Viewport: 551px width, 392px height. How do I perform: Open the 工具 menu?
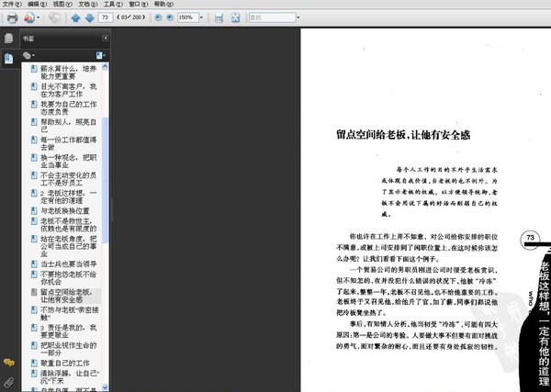click(x=113, y=5)
